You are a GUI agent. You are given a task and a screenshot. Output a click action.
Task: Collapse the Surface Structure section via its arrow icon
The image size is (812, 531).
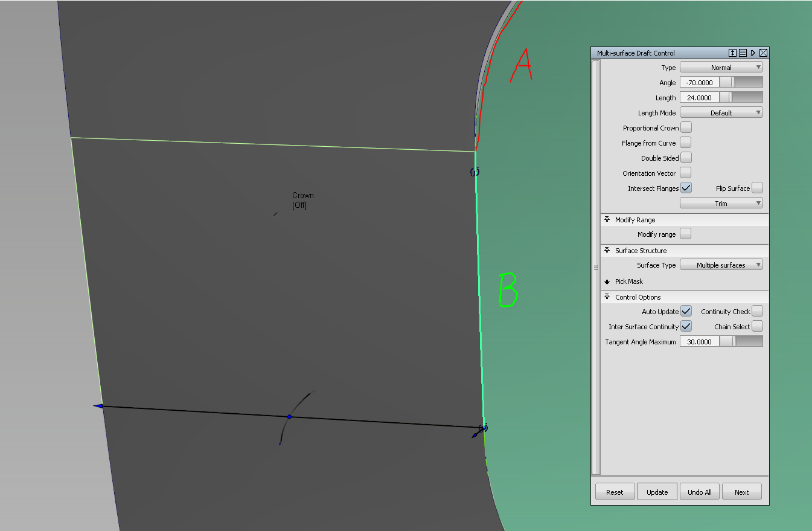pyautogui.click(x=607, y=250)
